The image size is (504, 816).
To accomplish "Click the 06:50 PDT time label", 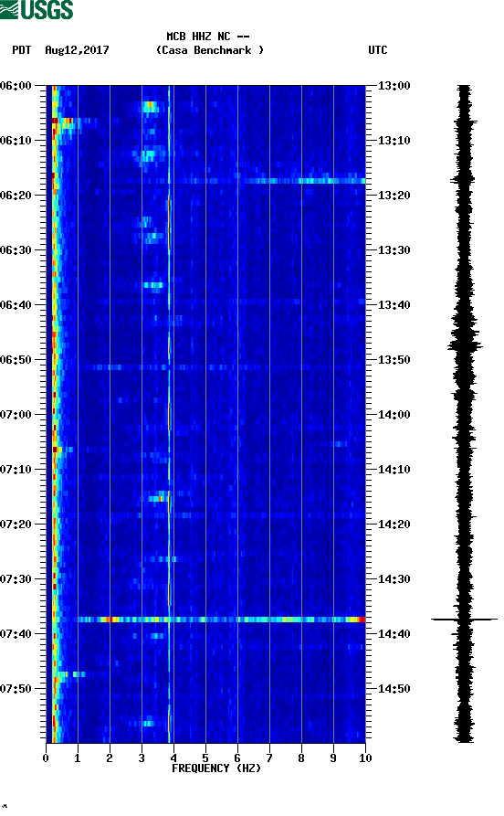I will click(x=16, y=360).
